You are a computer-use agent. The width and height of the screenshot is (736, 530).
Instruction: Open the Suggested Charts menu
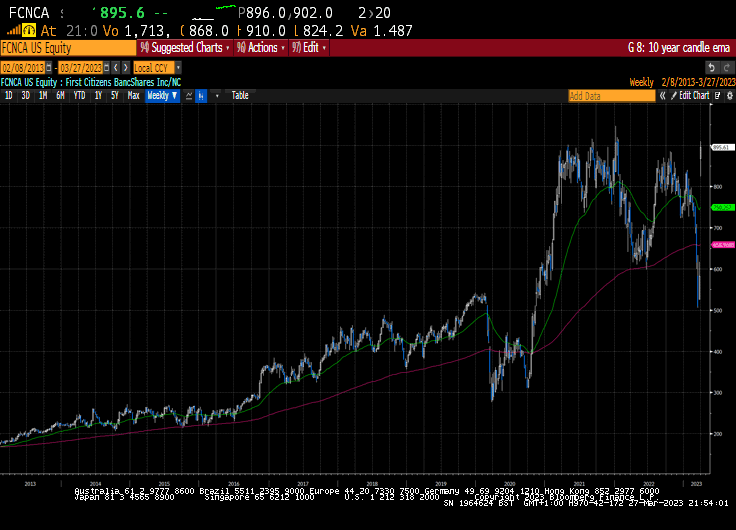pyautogui.click(x=184, y=47)
